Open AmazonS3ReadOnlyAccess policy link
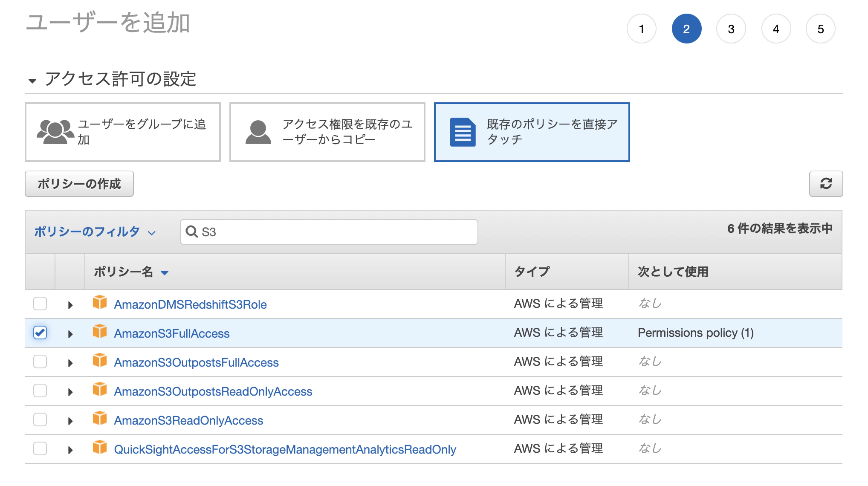This screenshot has width=868, height=486. point(188,420)
